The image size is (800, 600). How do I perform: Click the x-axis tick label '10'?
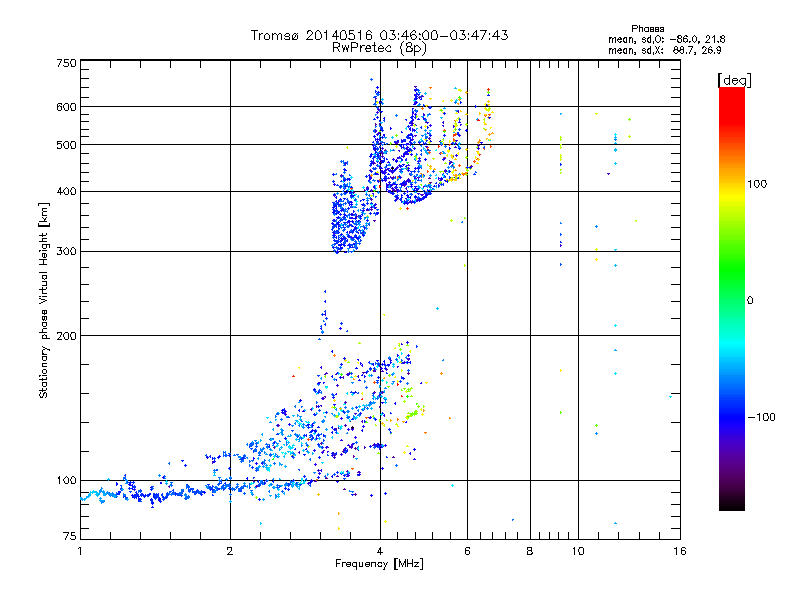coord(578,551)
